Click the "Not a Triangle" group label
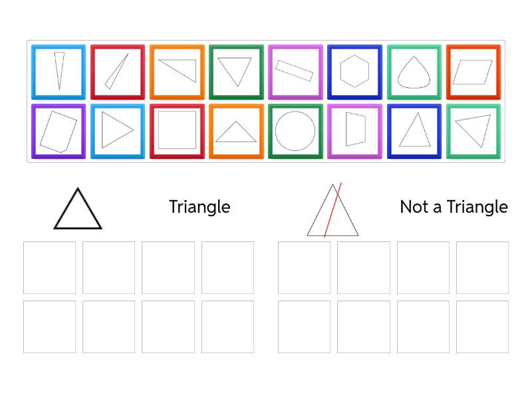 pos(454,207)
